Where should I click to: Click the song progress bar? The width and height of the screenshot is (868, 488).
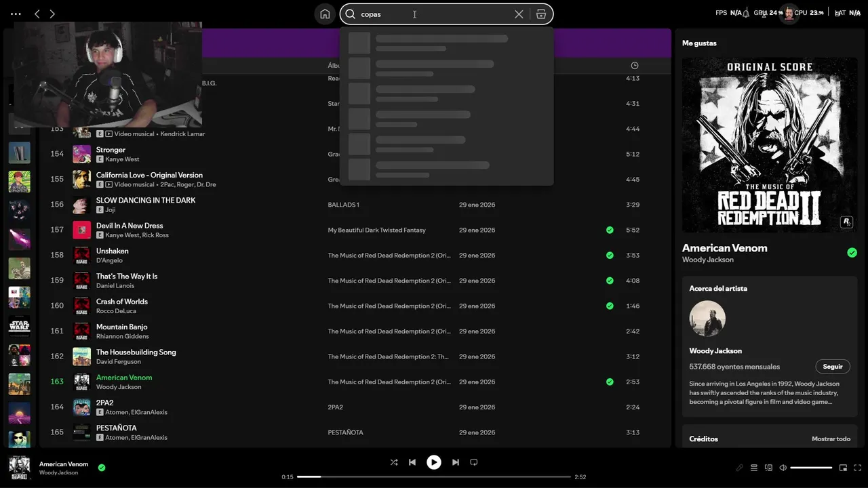(x=434, y=476)
